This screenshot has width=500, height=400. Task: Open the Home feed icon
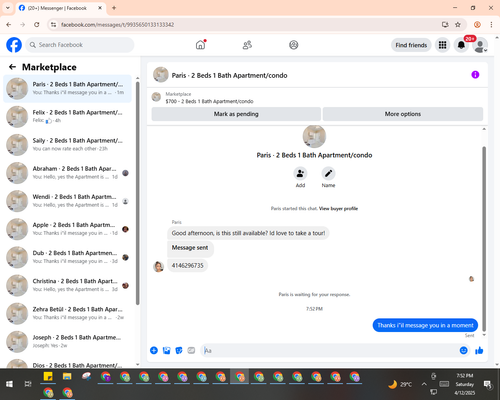pyautogui.click(x=200, y=45)
